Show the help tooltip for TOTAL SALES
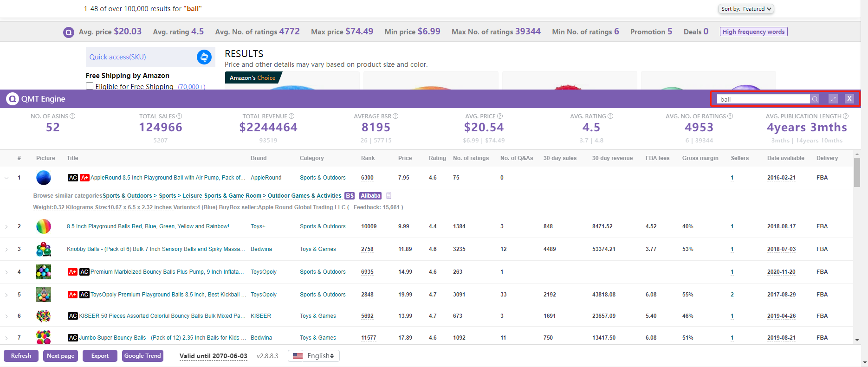 179,116
